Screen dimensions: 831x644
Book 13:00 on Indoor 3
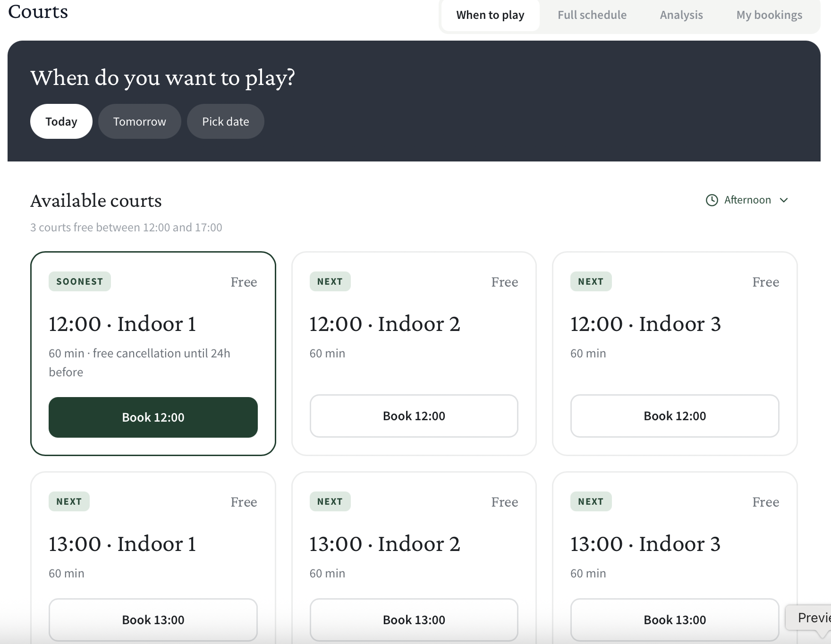point(675,620)
